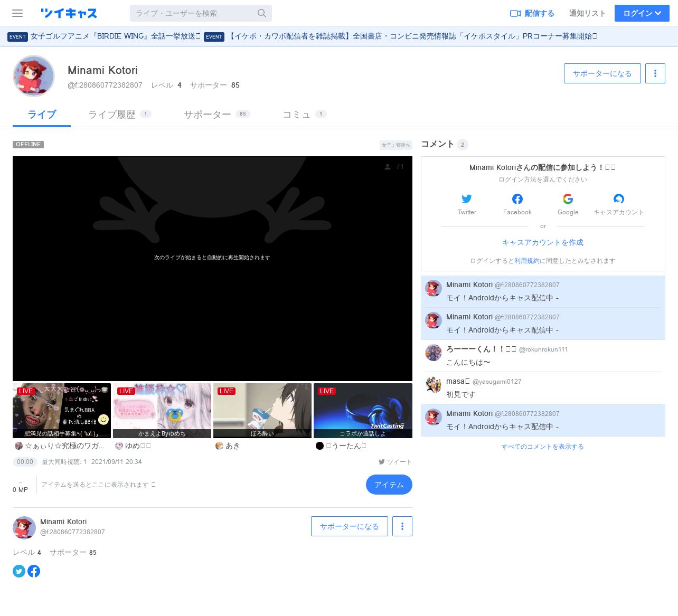This screenshot has width=678, height=616.
Task: Click the TwitCasting logo
Action: click(x=69, y=13)
